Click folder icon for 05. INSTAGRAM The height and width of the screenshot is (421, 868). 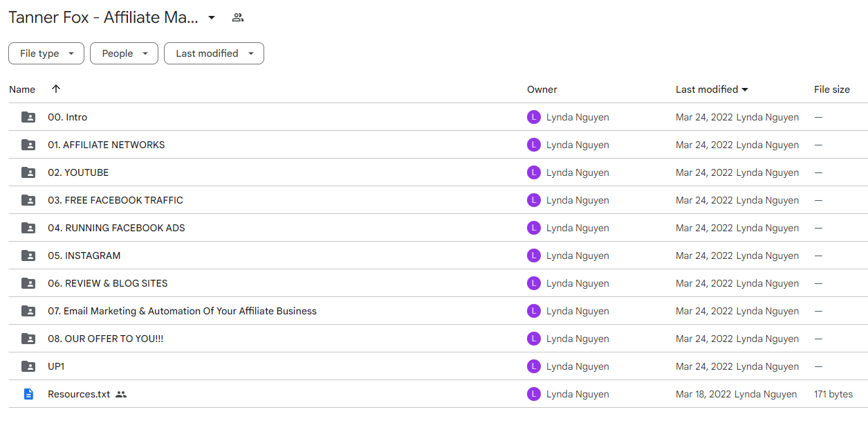coord(28,256)
